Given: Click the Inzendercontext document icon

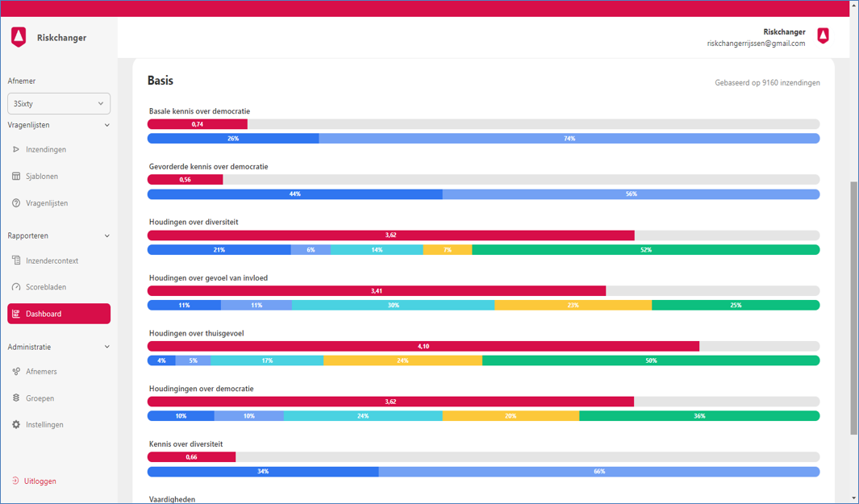Looking at the screenshot, I should (x=16, y=260).
